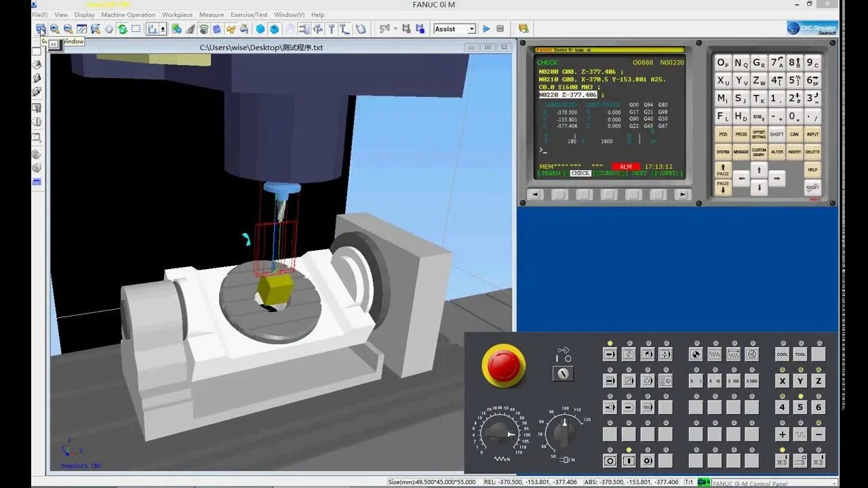868x488 pixels.
Task: Open the Display menu
Action: [x=85, y=14]
